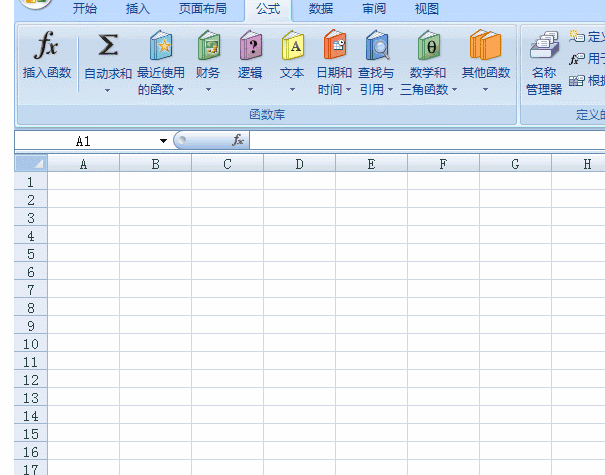Viewport: 605px width, 475px height.
Task: Click the AutoSum (自动求和) sigma icon
Action: pos(108,46)
